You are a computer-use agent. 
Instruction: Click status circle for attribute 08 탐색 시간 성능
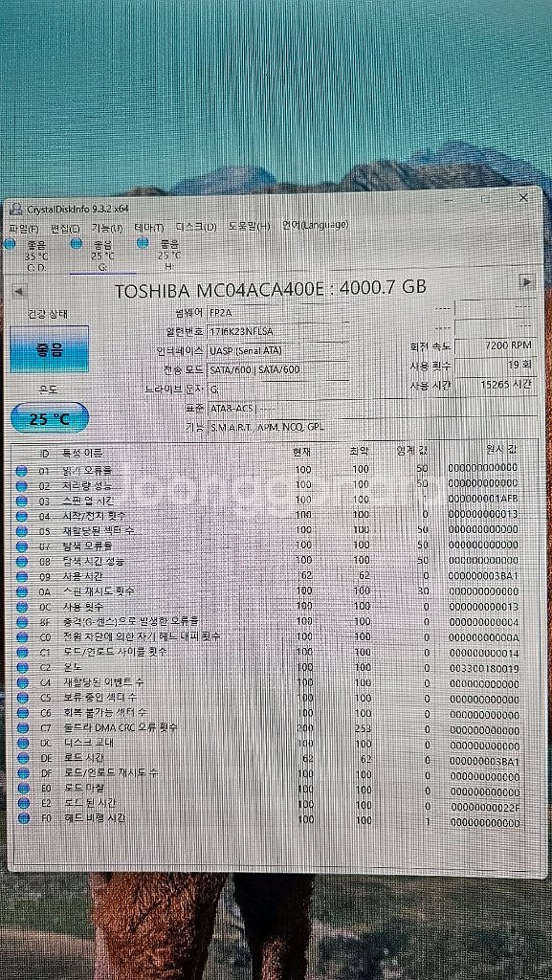[x=22, y=561]
